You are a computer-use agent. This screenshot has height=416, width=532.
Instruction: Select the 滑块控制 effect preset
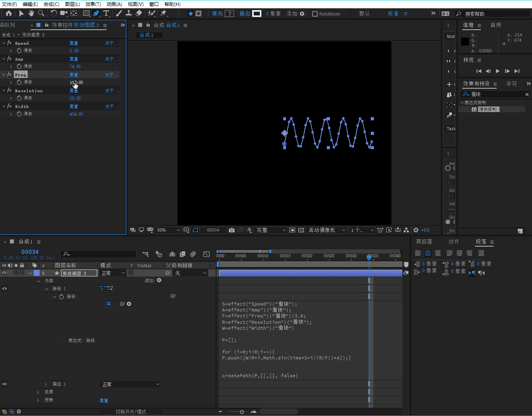(x=488, y=109)
